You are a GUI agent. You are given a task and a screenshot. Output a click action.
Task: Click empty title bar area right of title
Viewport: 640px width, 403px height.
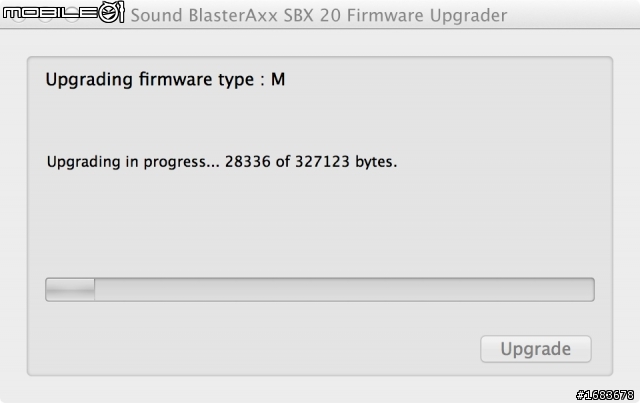tap(571, 15)
